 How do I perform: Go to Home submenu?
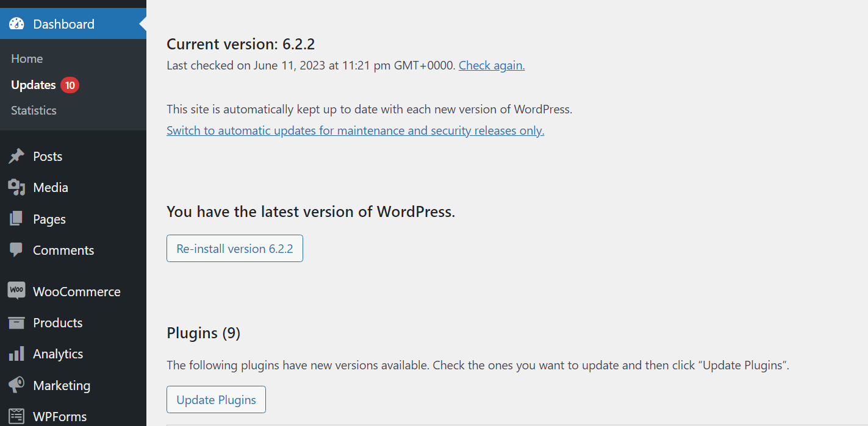click(27, 59)
